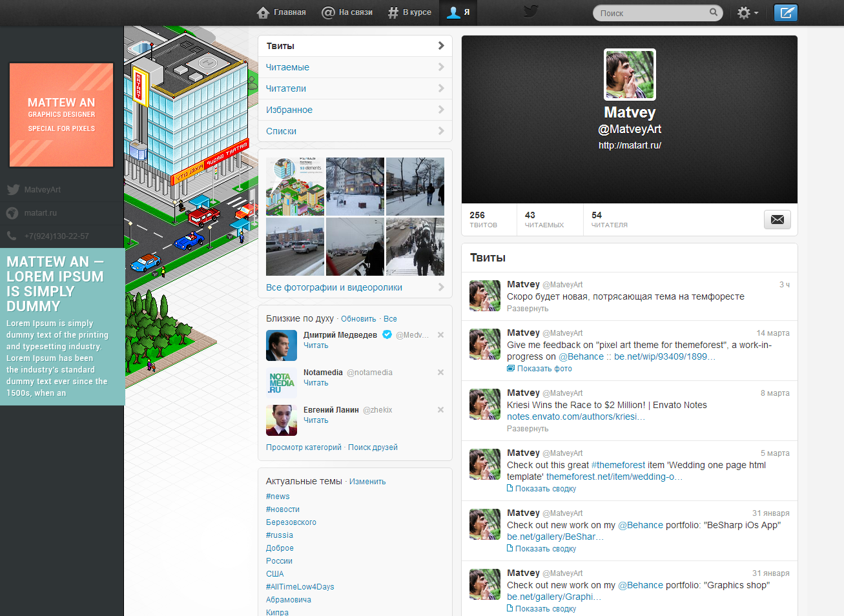Open the На связи tab
Screen dimensions: 844x616
point(347,12)
